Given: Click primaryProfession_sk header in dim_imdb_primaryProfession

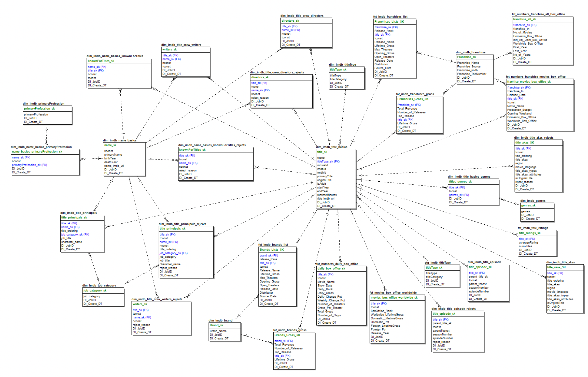Looking at the screenshot, I should coord(39,109).
